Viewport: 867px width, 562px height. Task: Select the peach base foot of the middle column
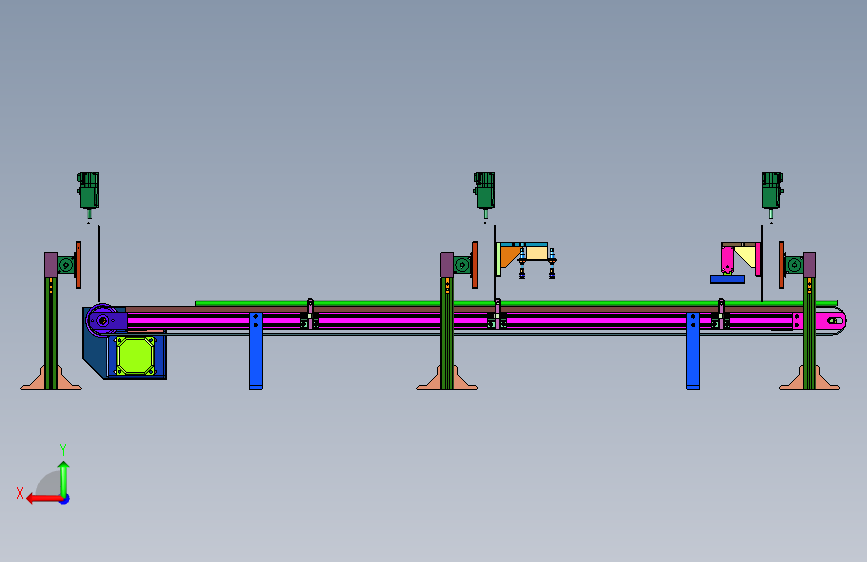click(x=447, y=378)
